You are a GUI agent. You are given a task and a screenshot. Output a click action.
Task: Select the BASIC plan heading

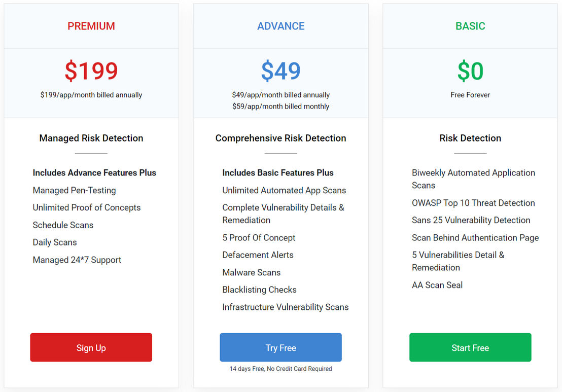pos(470,26)
